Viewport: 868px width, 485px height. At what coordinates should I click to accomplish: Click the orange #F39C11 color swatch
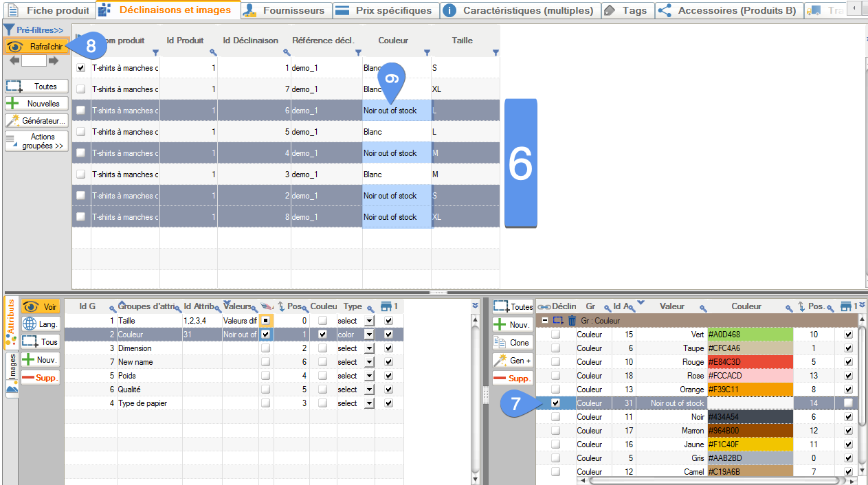click(750, 390)
